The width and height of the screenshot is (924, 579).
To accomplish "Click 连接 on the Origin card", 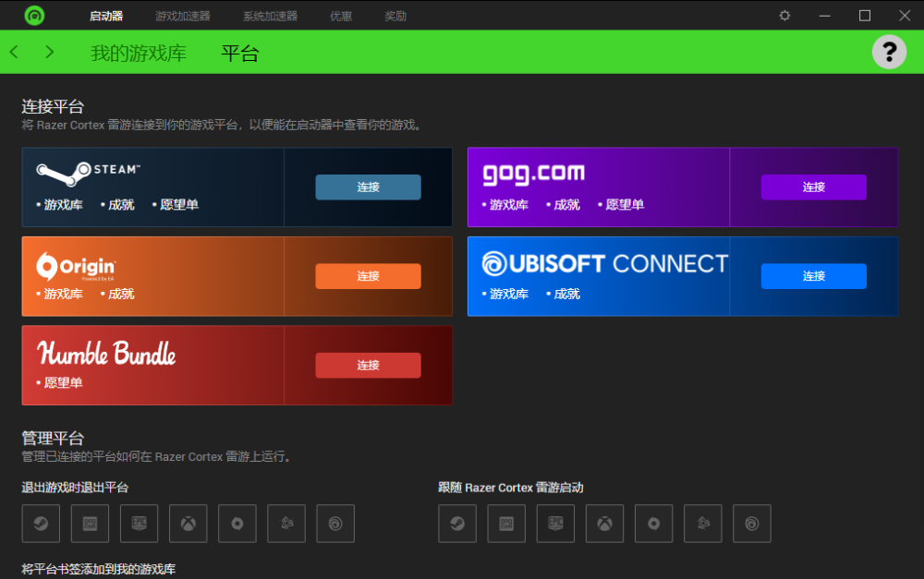I will [369, 276].
